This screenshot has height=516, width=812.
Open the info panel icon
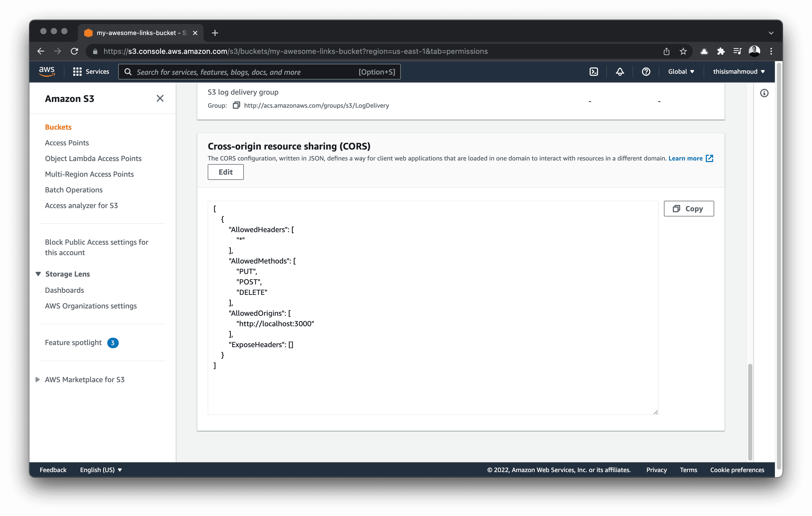[764, 93]
